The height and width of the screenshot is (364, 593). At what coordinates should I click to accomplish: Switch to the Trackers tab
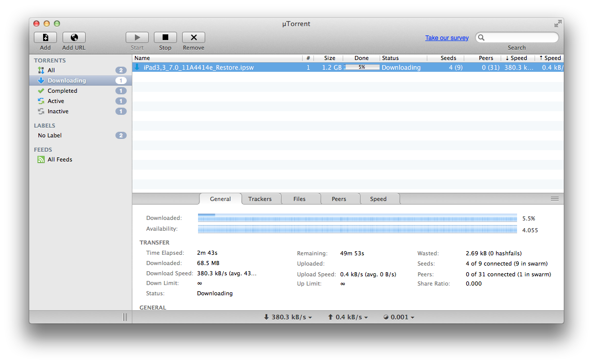click(260, 199)
